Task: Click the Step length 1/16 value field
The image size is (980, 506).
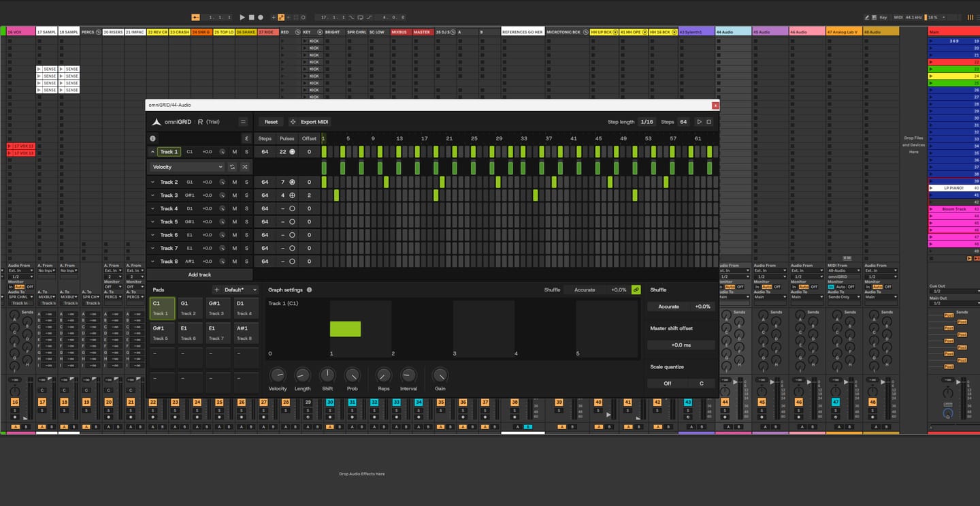Action: tap(647, 122)
